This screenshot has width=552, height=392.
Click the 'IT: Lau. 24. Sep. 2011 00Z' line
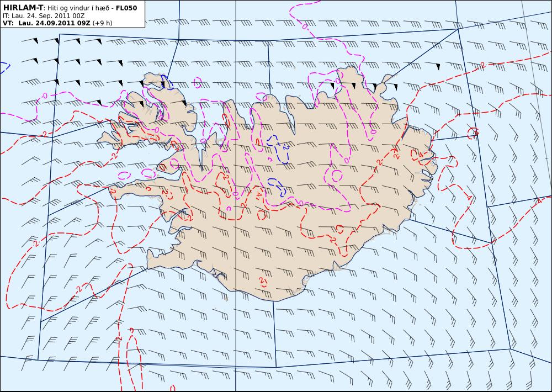[x=43, y=16]
